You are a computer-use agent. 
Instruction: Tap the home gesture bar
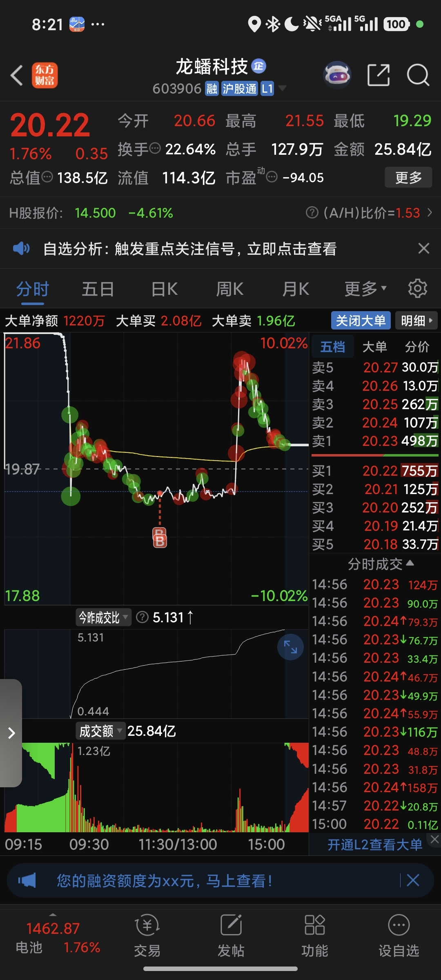220,969
